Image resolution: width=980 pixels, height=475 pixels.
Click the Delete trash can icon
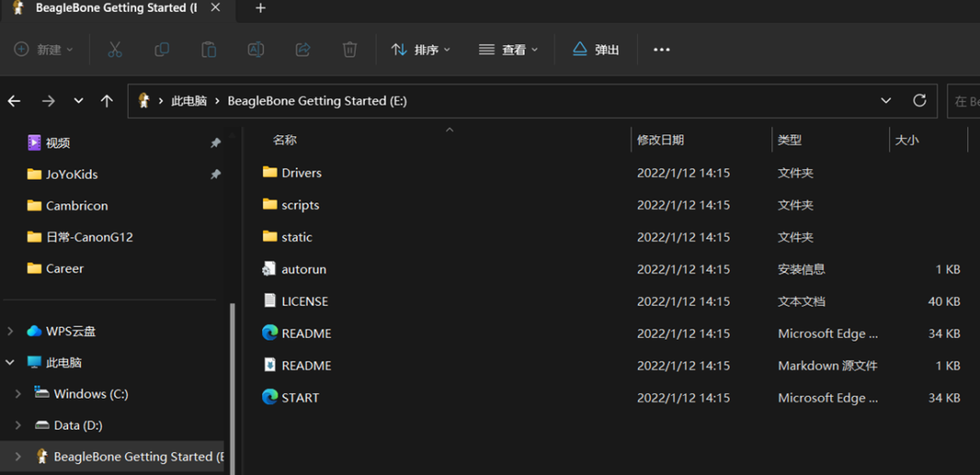[x=350, y=49]
